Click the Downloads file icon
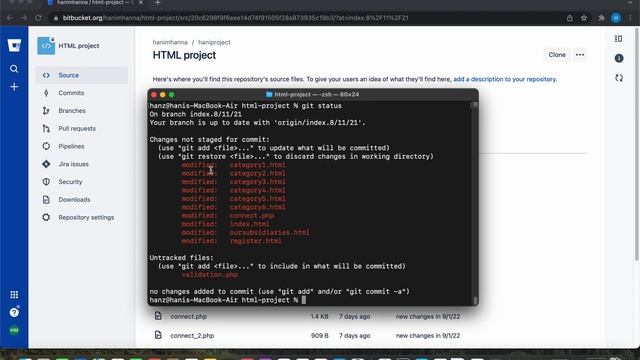Screen dimensions: 640x360 click(x=46, y=200)
